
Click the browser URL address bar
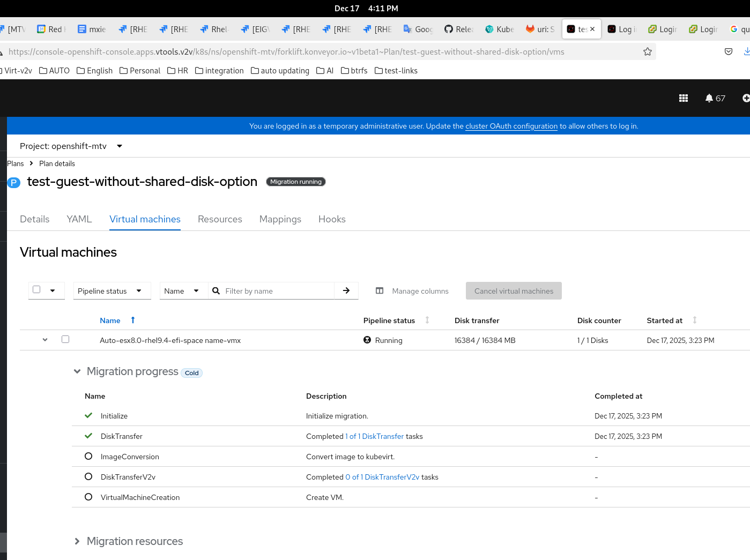(322, 52)
